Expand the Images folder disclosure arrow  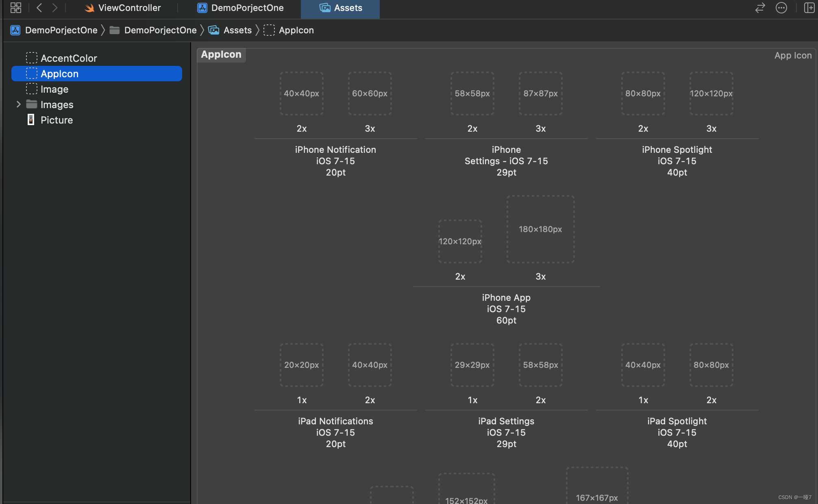point(18,104)
